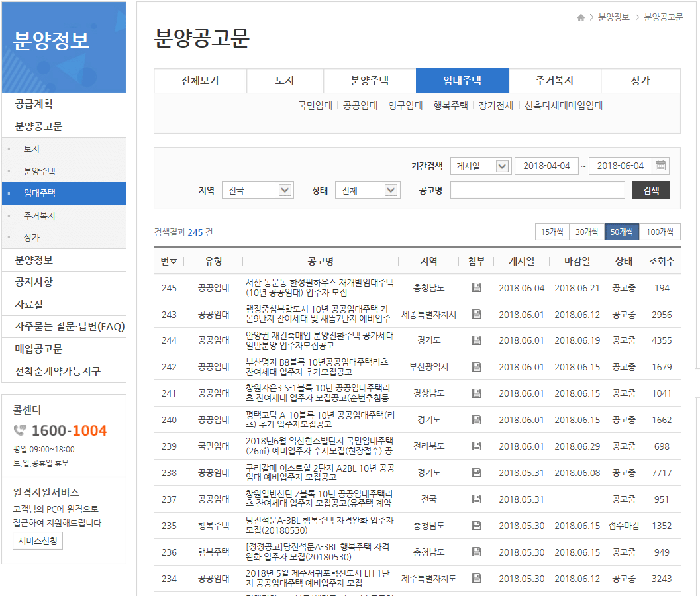Viewport: 700px width, 596px height.
Task: Filter by 행복주택 subcategory link
Action: click(x=450, y=105)
